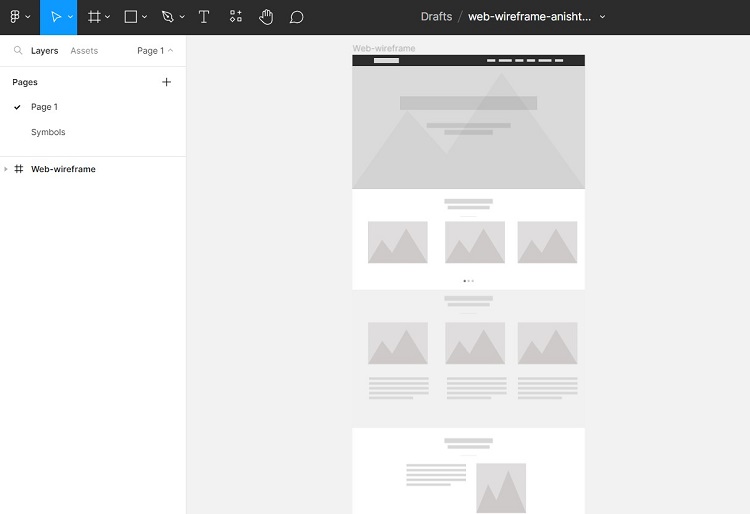This screenshot has width=750, height=514.
Task: Switch to the Layers tab
Action: pos(44,51)
